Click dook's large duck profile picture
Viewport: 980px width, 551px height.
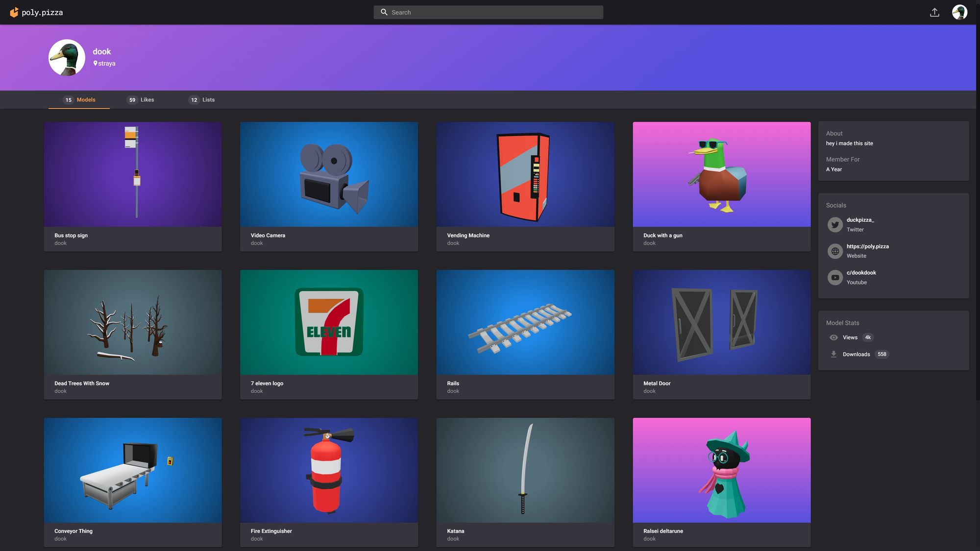tap(67, 58)
